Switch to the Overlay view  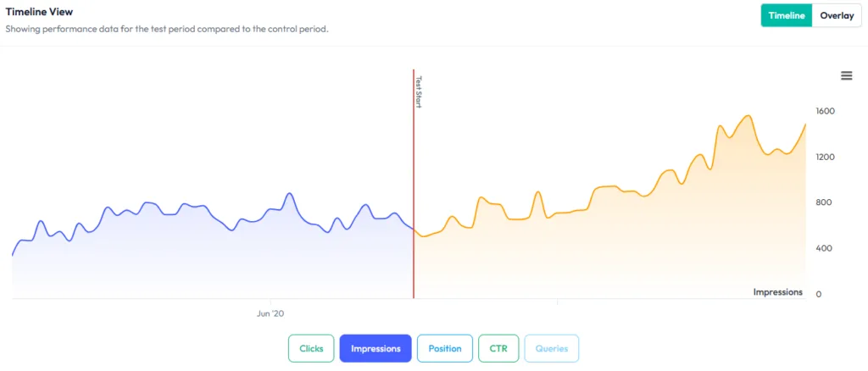click(837, 15)
